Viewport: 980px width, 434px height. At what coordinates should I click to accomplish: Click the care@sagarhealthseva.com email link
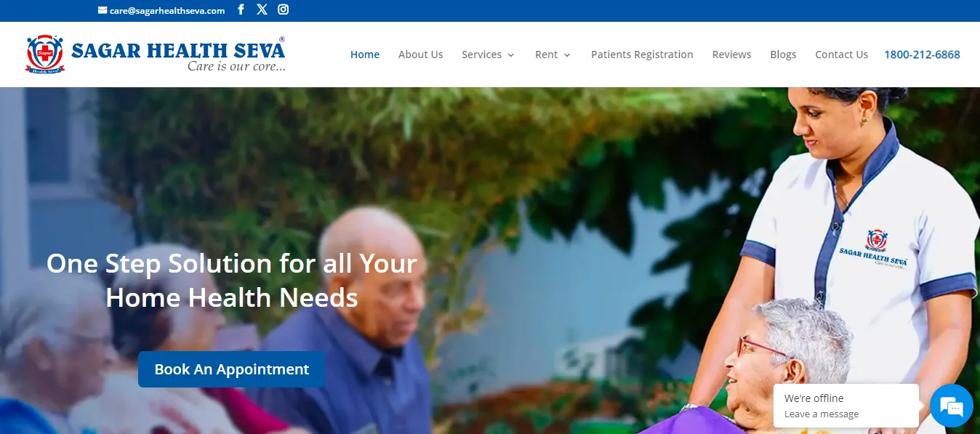coord(167,10)
